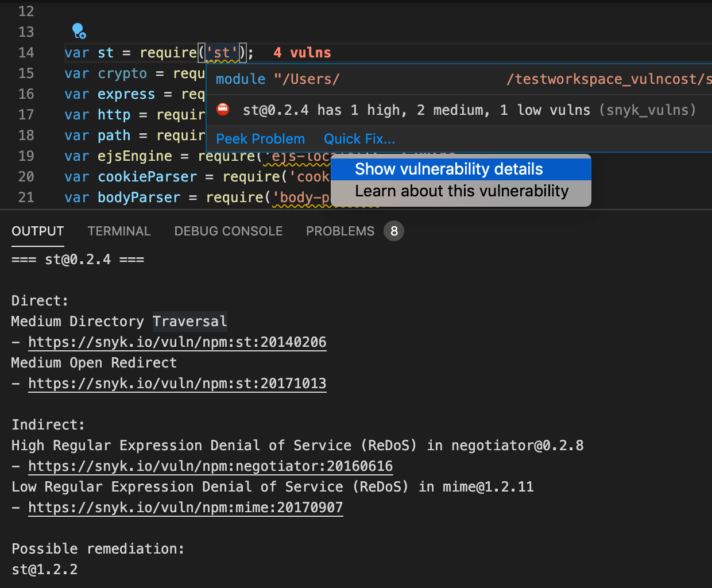712x588 pixels.
Task: Click the 'bodyParser' variable on line 21
Action: pos(139,198)
